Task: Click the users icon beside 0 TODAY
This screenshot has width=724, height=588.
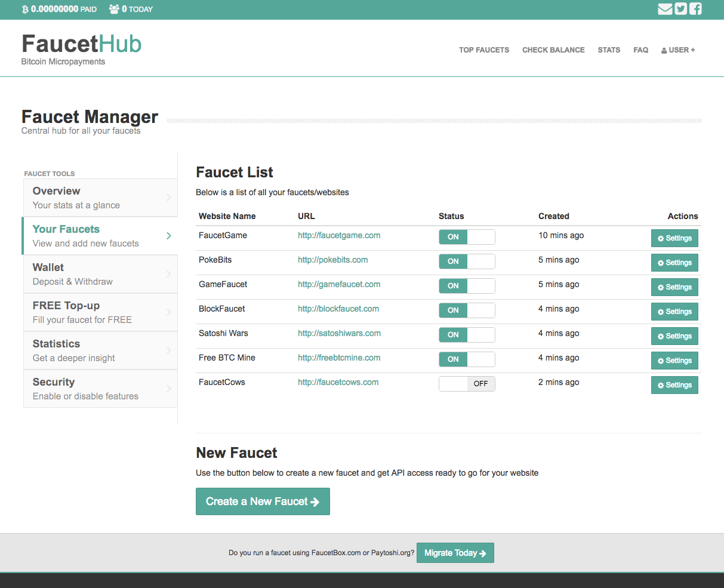Action: point(114,9)
